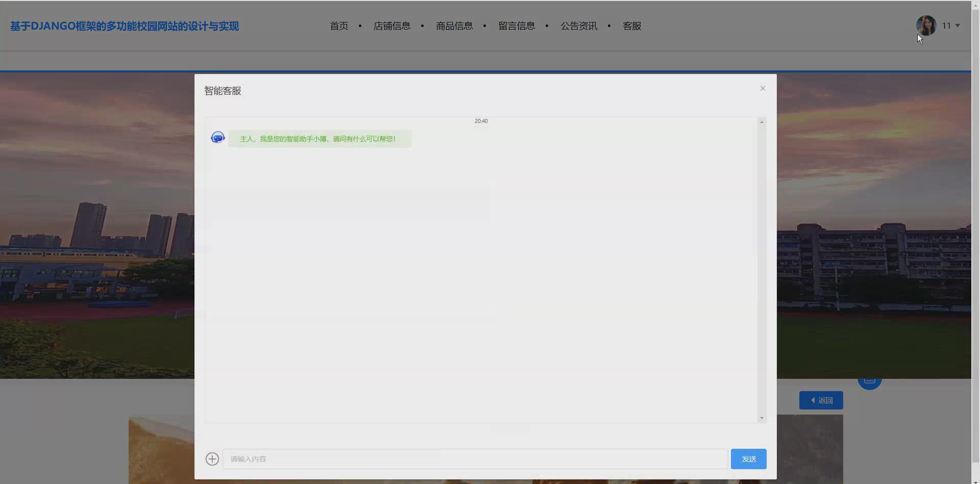Navigate to the 首页 menu item
980x484 pixels.
[x=338, y=26]
